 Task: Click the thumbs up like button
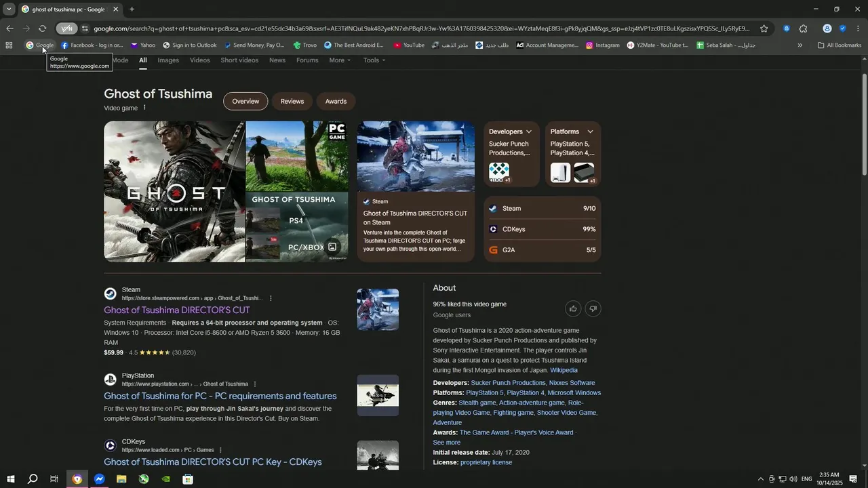click(573, 309)
